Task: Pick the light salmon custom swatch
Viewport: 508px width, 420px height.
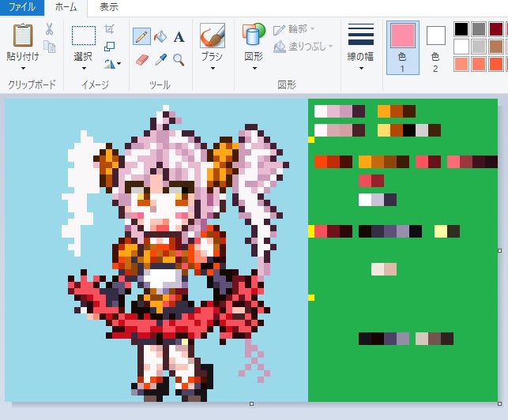Action: pos(461,64)
